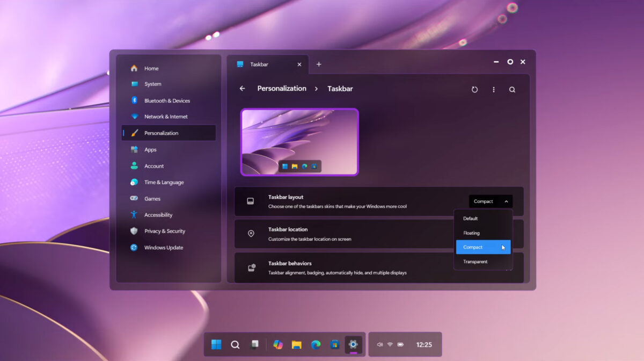Open the system clock showing 12:25
This screenshot has width=644, height=361.
click(424, 344)
